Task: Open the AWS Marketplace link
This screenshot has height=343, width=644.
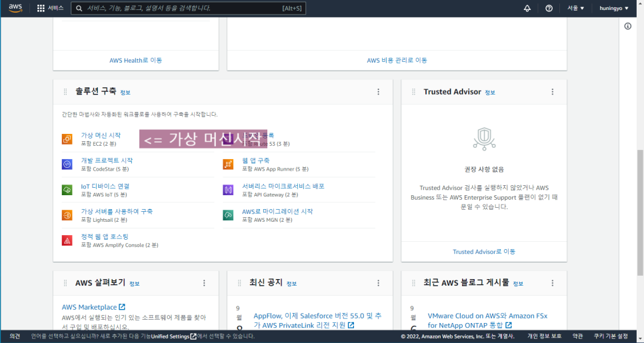Action: 89,307
